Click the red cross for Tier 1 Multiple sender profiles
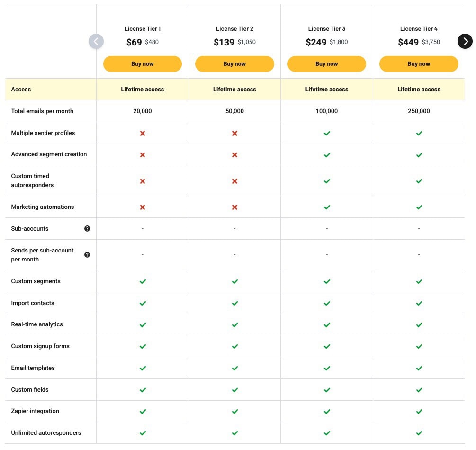Image resolution: width=476 pixels, height=450 pixels. click(x=142, y=133)
